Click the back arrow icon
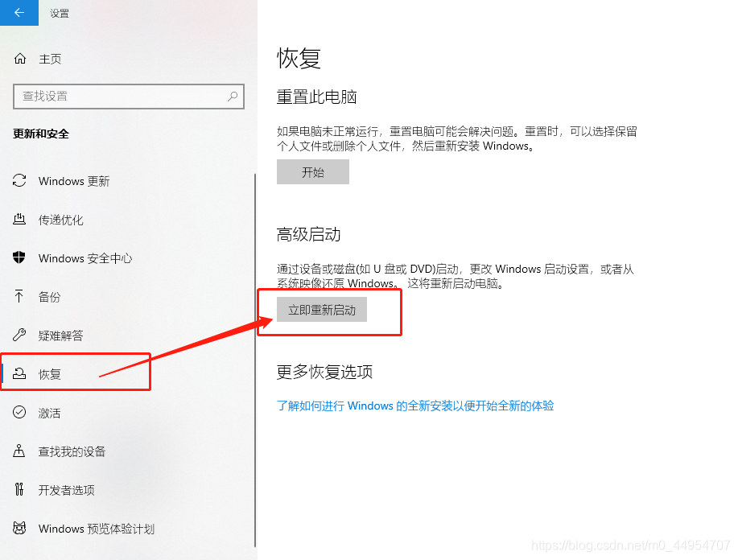Viewport: 738px width, 560px height. pyautogui.click(x=19, y=13)
